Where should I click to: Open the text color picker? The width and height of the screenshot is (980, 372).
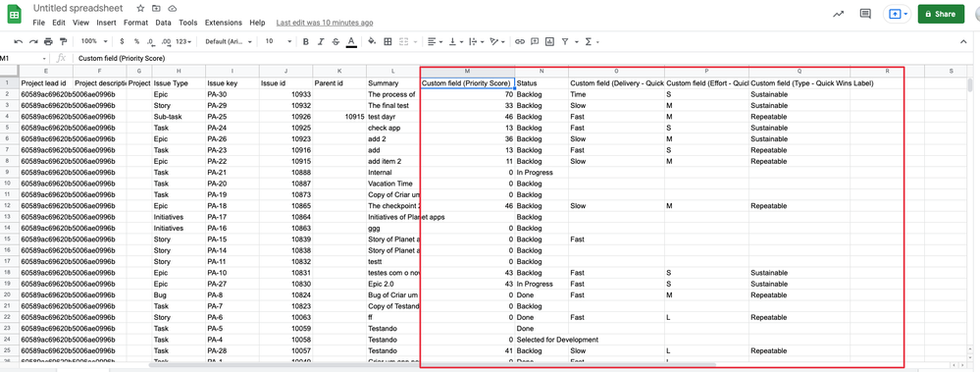pyautogui.click(x=352, y=42)
